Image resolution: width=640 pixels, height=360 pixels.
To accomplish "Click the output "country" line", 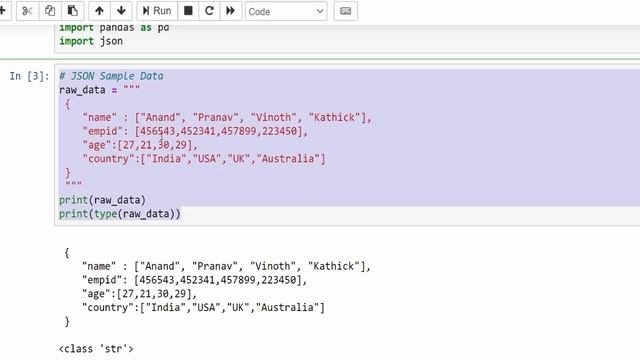I will [203, 307].
